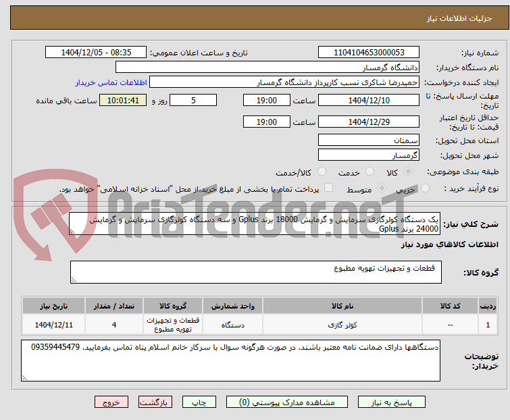Click the response deadline time field 19:00
The height and width of the screenshot is (420, 510).
pos(267,100)
